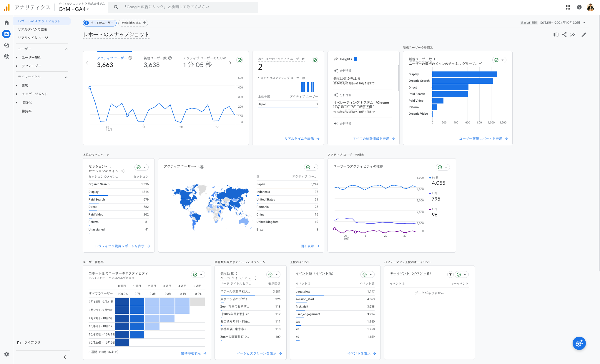The image size is (600, 364).
Task: Select リアルタイムの概要 in sidebar
Action: tap(33, 29)
